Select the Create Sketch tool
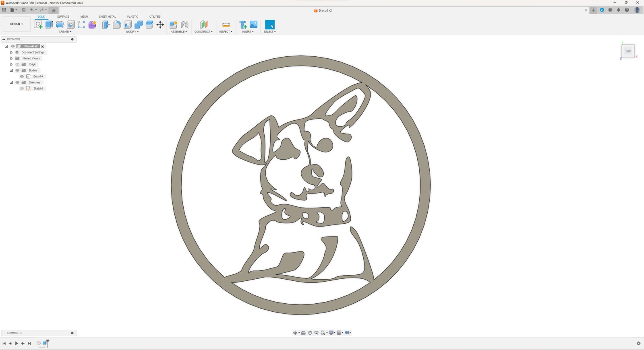The image size is (644, 350). click(x=38, y=25)
